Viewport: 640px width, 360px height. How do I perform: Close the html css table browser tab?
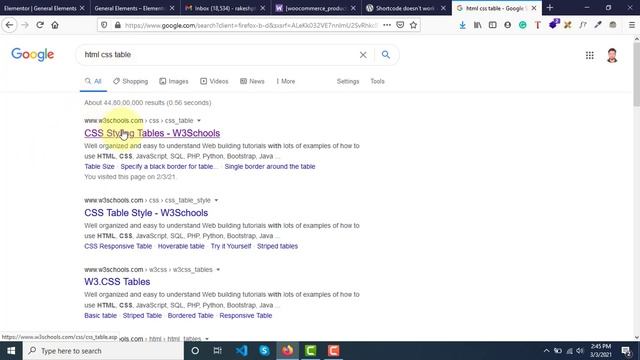click(534, 8)
